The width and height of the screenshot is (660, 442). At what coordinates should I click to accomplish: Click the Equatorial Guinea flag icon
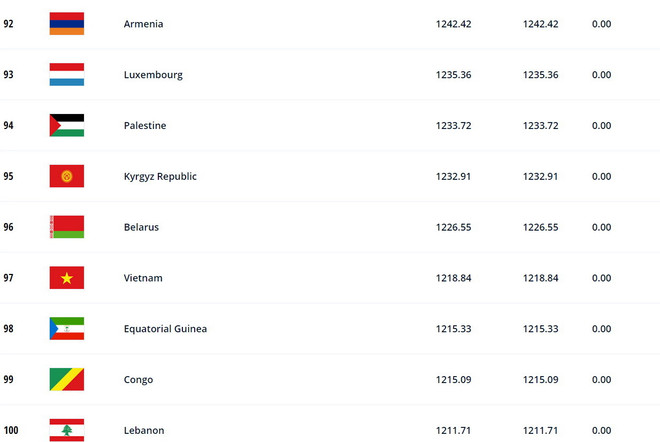[67, 329]
